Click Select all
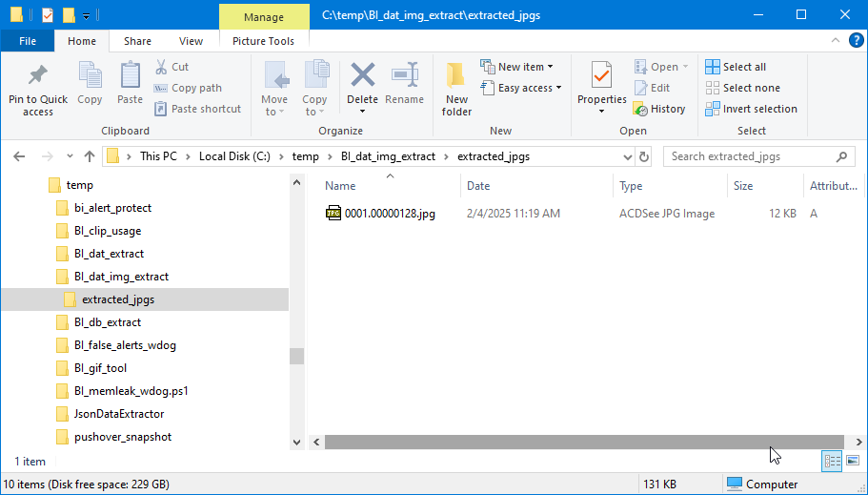Screen dimensions: 868x495 [736, 67]
